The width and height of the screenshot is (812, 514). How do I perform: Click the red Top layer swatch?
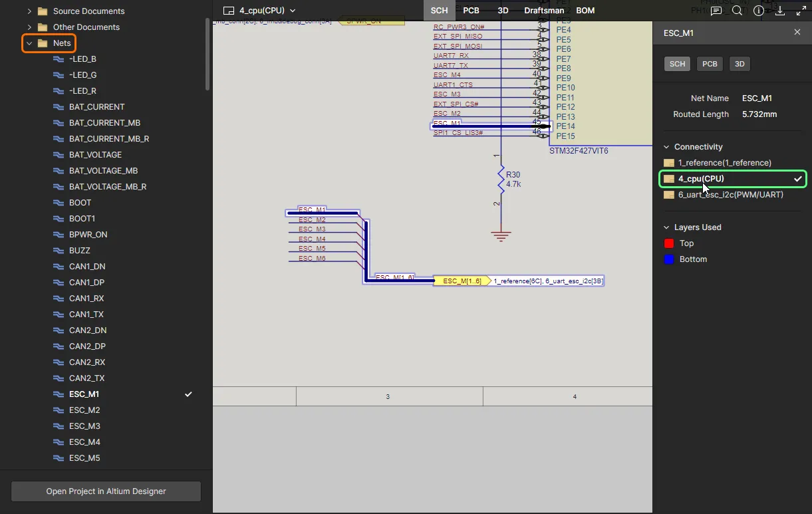tap(669, 243)
